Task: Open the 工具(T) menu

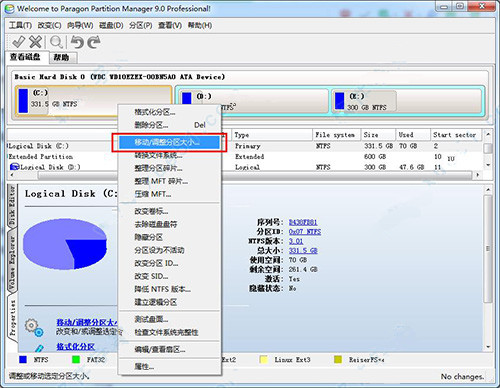Action: [x=20, y=25]
